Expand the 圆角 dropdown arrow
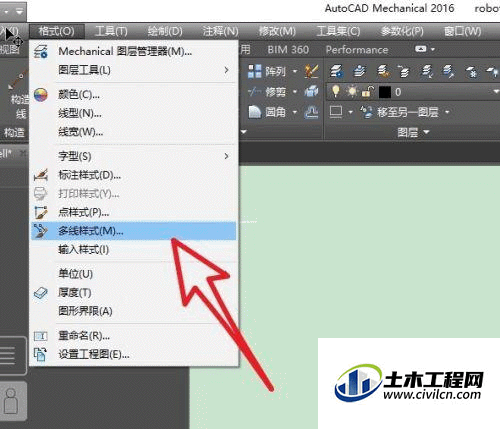The image size is (500, 429). click(x=295, y=112)
